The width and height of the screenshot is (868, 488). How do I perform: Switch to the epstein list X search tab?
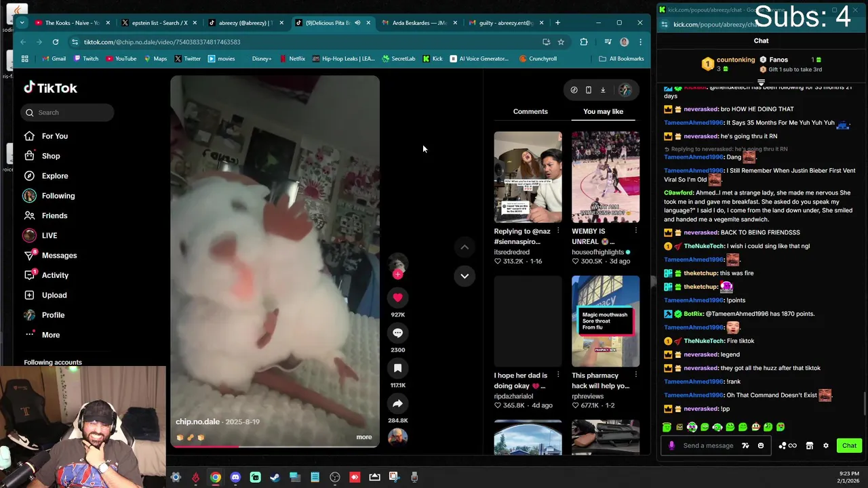[x=159, y=23]
